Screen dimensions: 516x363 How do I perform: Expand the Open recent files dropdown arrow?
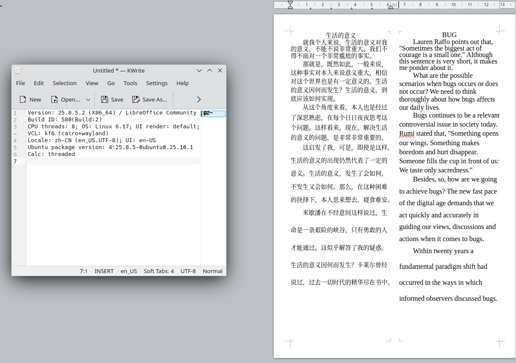click(x=88, y=99)
